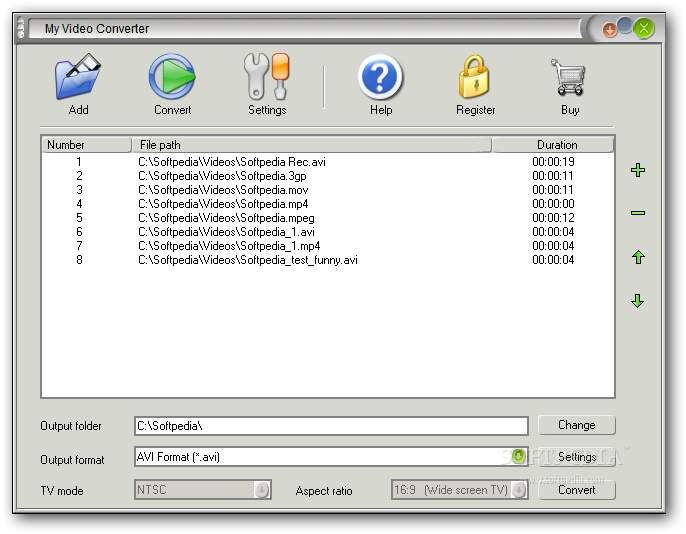Image resolution: width=686 pixels, height=534 pixels.
Task: Start conversion with the Convert play icon
Action: [172, 77]
